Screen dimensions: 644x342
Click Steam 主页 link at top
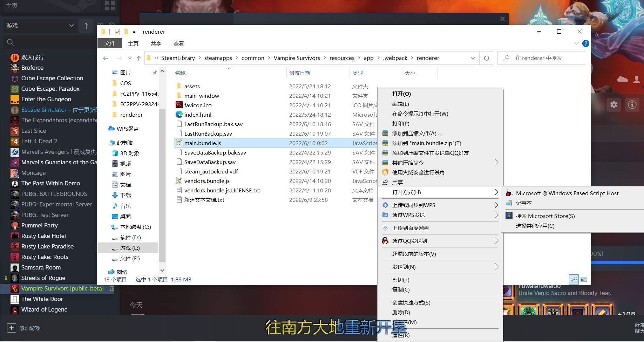click(x=12, y=6)
